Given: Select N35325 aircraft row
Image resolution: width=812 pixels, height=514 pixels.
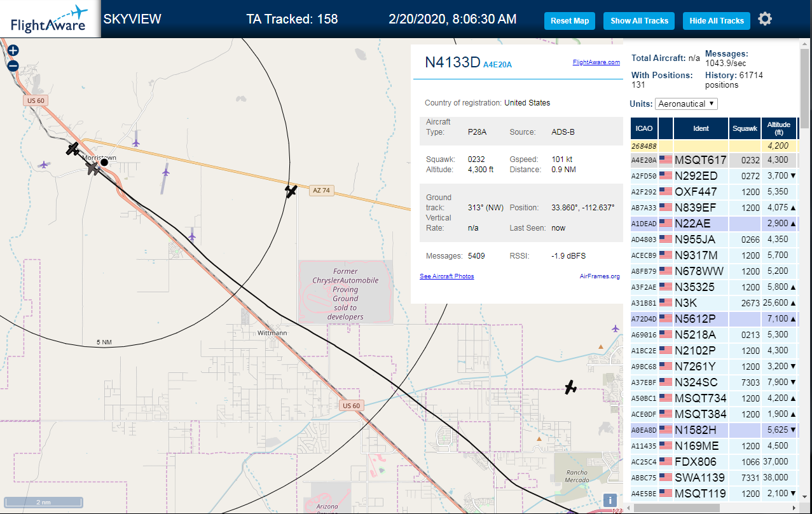Looking at the screenshot, I should 714,287.
